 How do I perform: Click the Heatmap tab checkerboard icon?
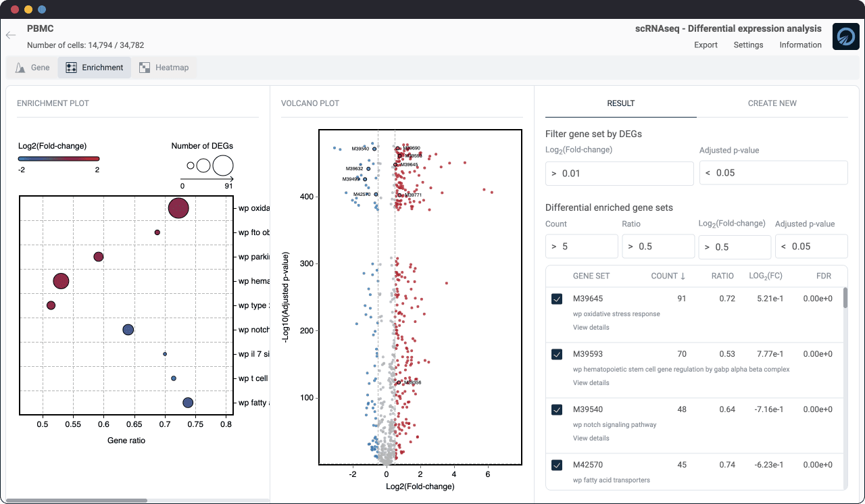click(x=145, y=68)
